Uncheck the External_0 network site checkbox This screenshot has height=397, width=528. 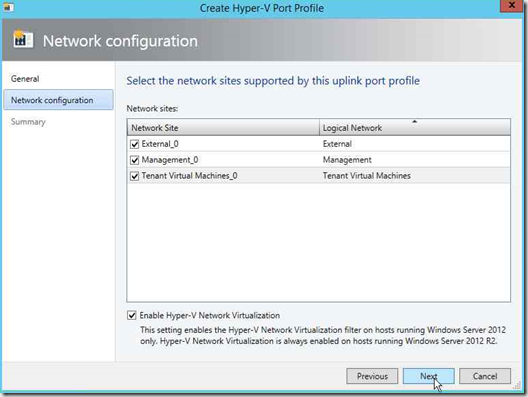pos(134,144)
